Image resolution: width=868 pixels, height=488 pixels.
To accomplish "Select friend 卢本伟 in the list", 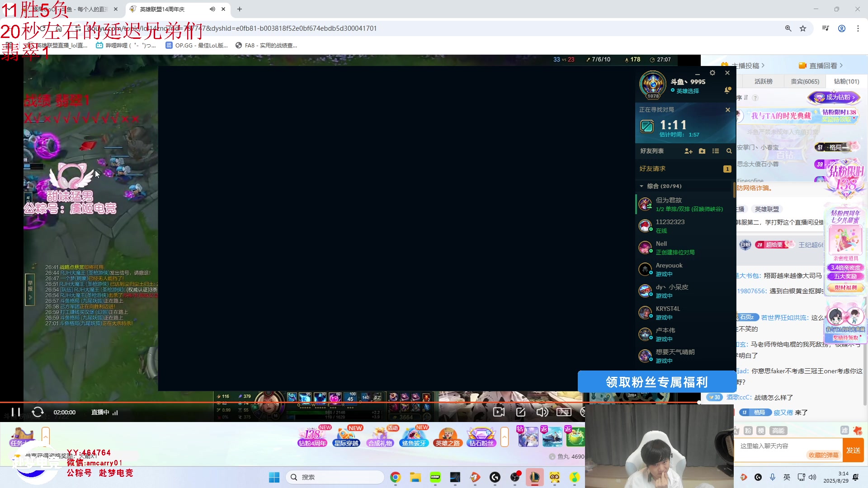I will click(685, 334).
